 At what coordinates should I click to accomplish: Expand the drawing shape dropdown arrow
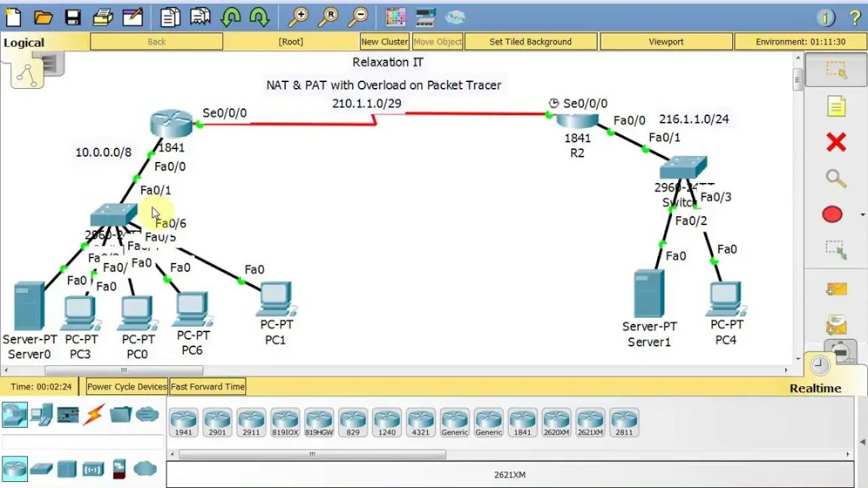coord(862,216)
